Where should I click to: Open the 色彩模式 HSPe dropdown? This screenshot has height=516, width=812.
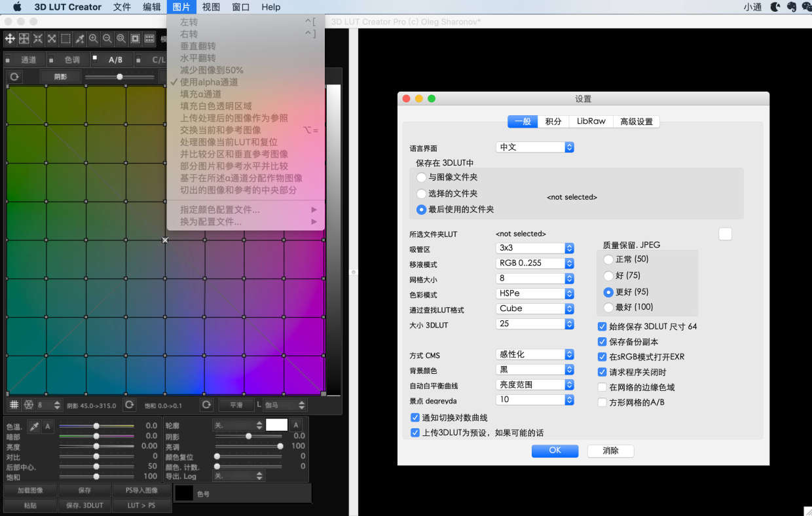coord(535,293)
